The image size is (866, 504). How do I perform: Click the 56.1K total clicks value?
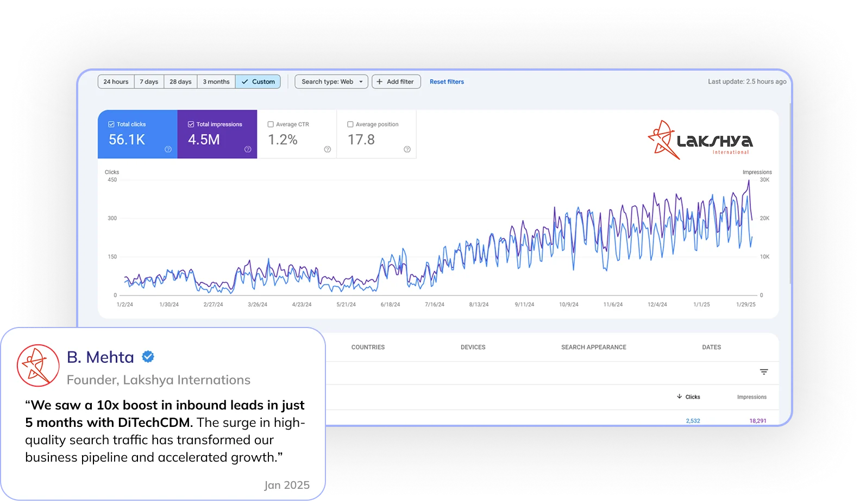point(127,140)
